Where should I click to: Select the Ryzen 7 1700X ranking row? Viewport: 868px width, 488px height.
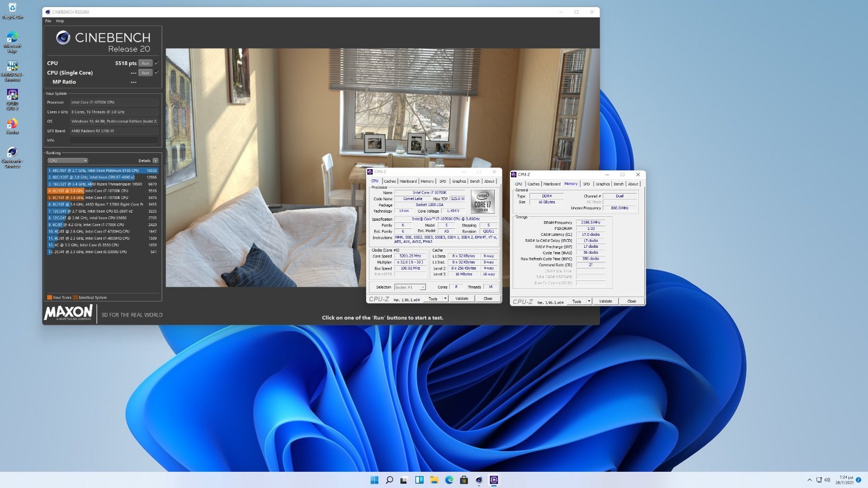pyautogui.click(x=103, y=204)
